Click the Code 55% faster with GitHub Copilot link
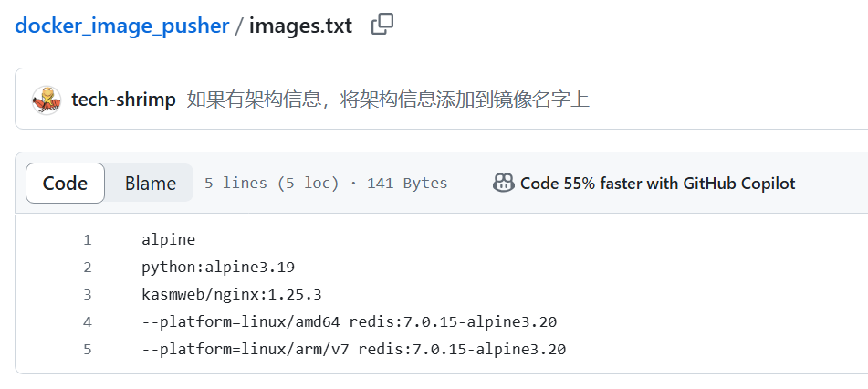Viewport: 868px width, 389px height. [x=658, y=183]
